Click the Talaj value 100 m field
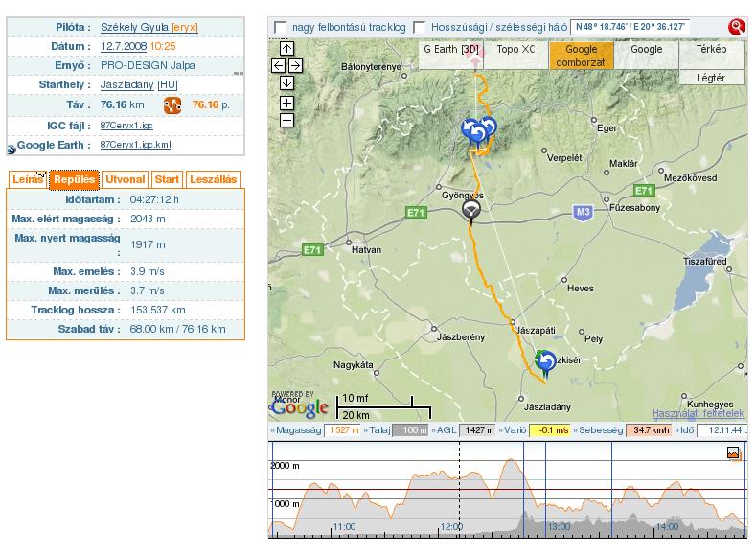Viewport: 756px width, 556px height. (410, 430)
